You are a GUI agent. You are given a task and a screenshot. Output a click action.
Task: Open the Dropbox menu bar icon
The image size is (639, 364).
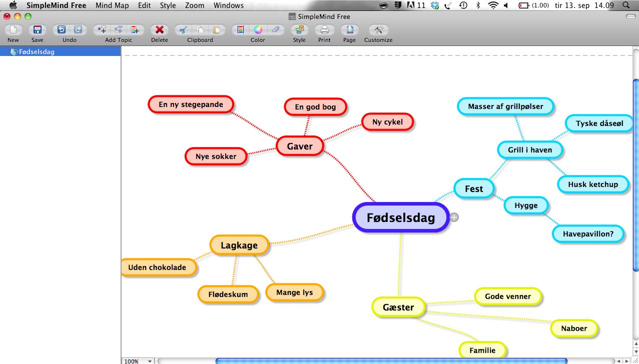[x=435, y=5]
